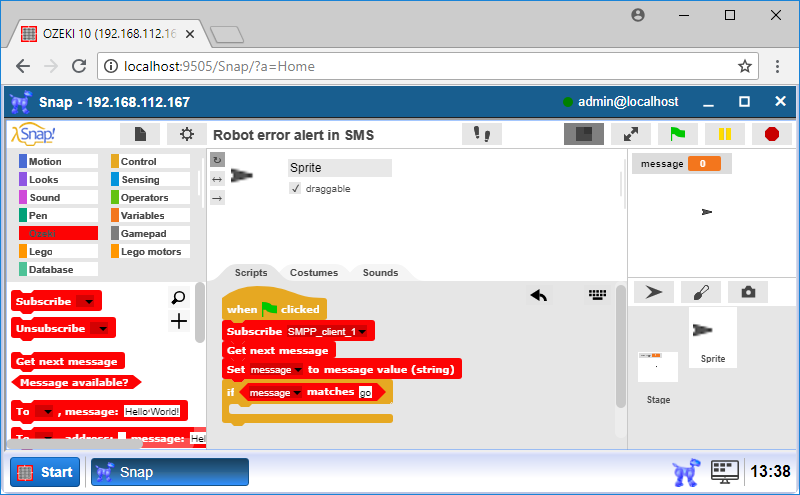Click the 'Get next message' block in script
Screen dimensions: 800x495
pos(279,351)
